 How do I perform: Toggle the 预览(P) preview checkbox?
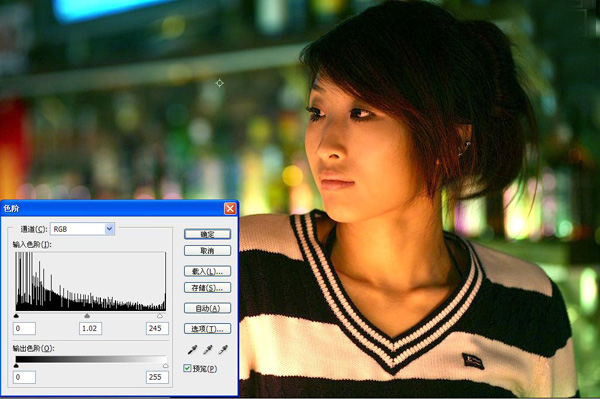point(187,368)
